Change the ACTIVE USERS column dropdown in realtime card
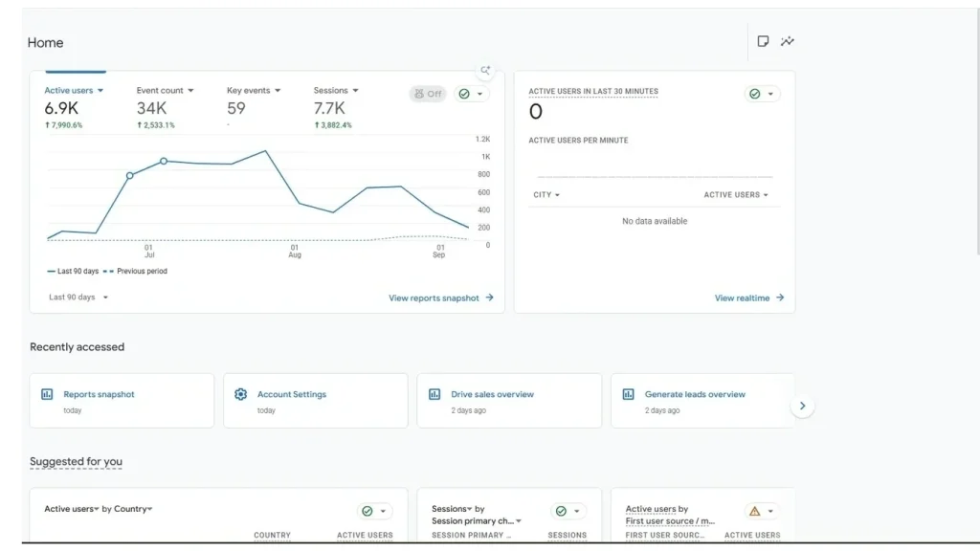Viewport: 980px width, 551px height. (736, 195)
